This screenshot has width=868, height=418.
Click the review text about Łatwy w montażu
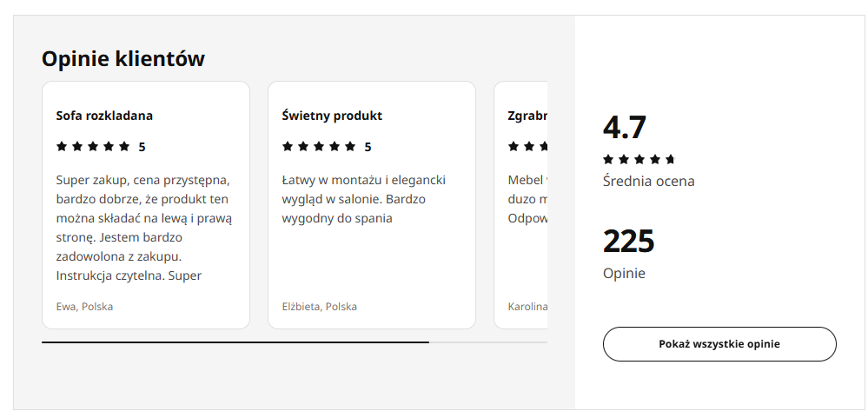(x=363, y=199)
